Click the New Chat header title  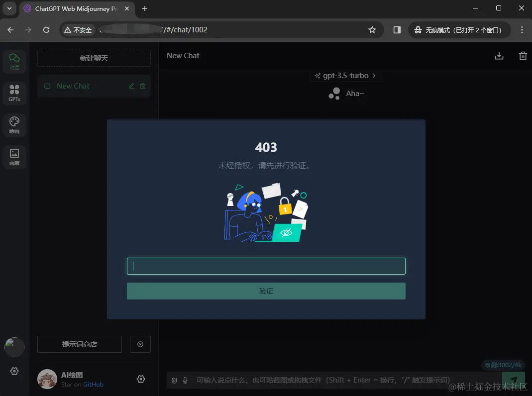click(x=183, y=56)
